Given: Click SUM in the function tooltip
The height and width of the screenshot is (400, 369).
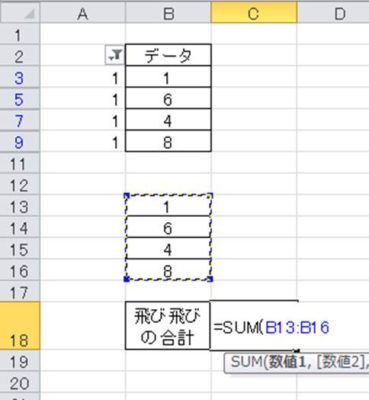Looking at the screenshot, I should point(246,362).
